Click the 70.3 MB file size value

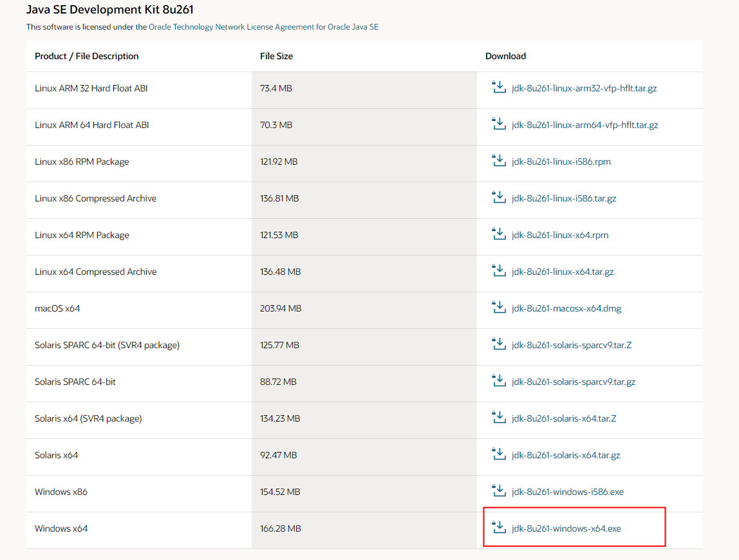(276, 125)
